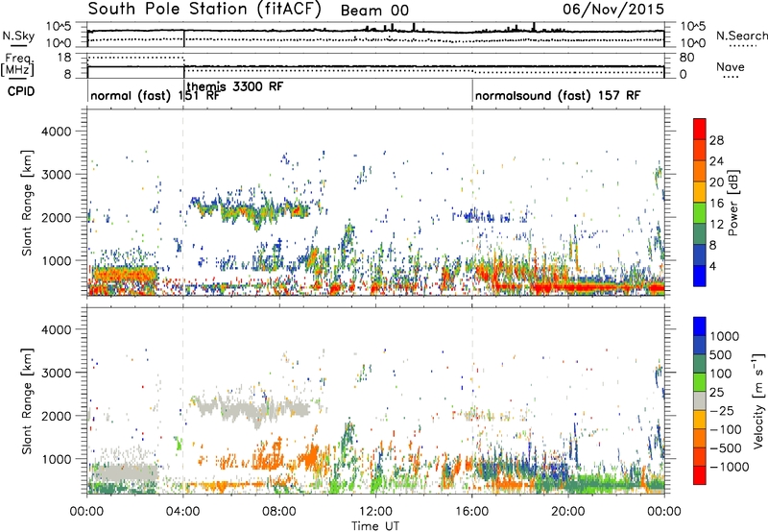Click the 'Beam 00' label
This screenshot has width=768, height=532.
(x=374, y=11)
